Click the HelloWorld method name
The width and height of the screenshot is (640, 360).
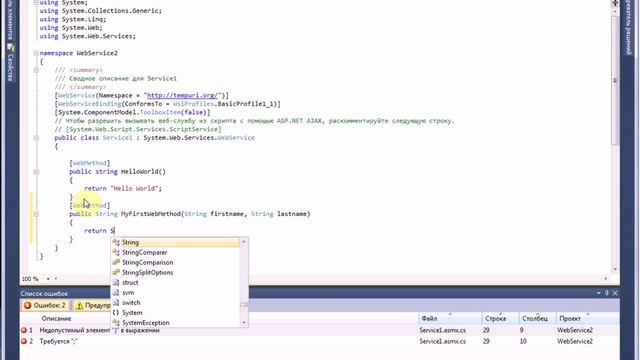[139, 172]
